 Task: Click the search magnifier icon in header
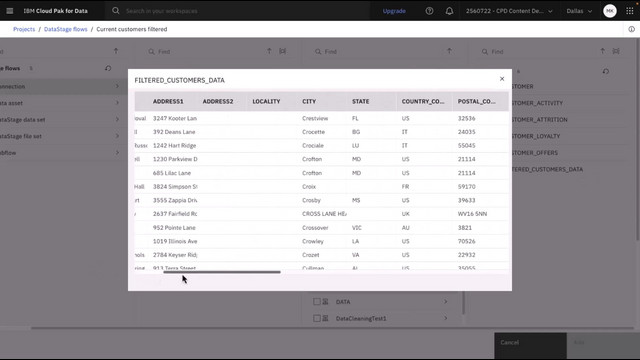(116, 11)
